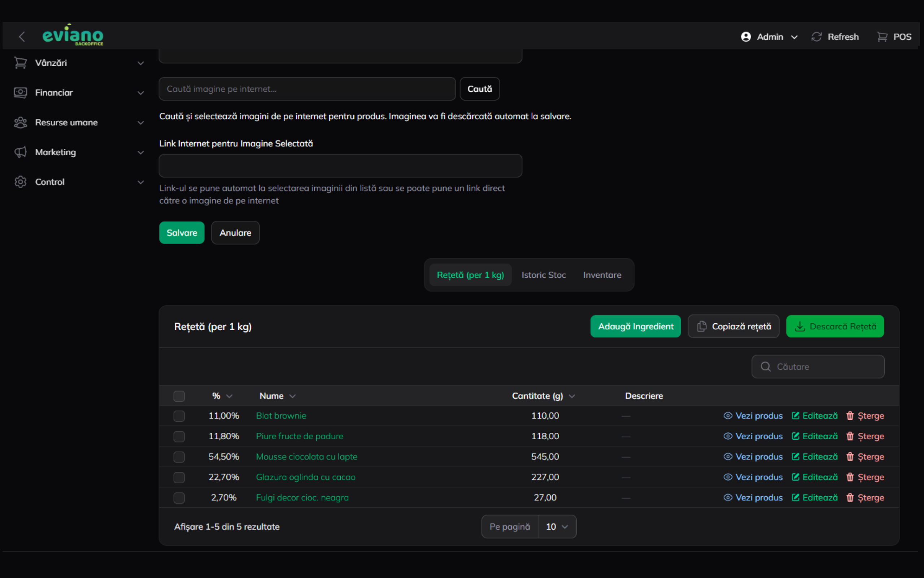Click the Salvare button

(182, 232)
